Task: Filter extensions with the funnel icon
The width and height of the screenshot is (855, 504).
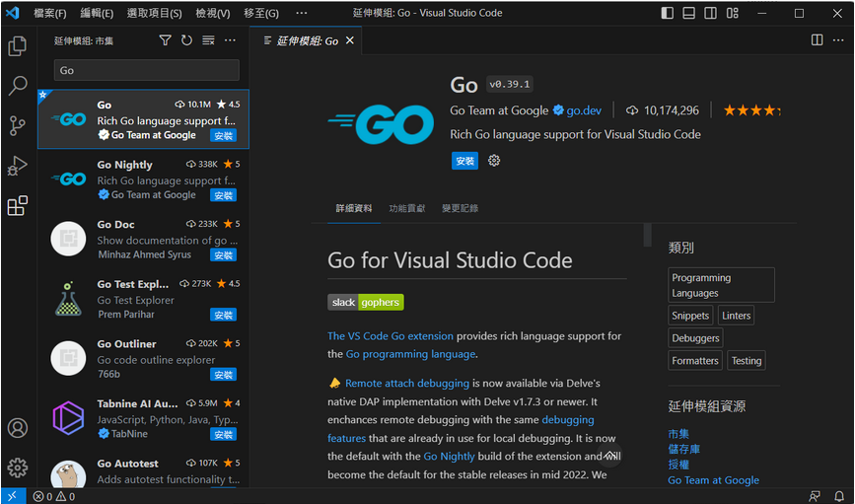Action: tap(166, 40)
